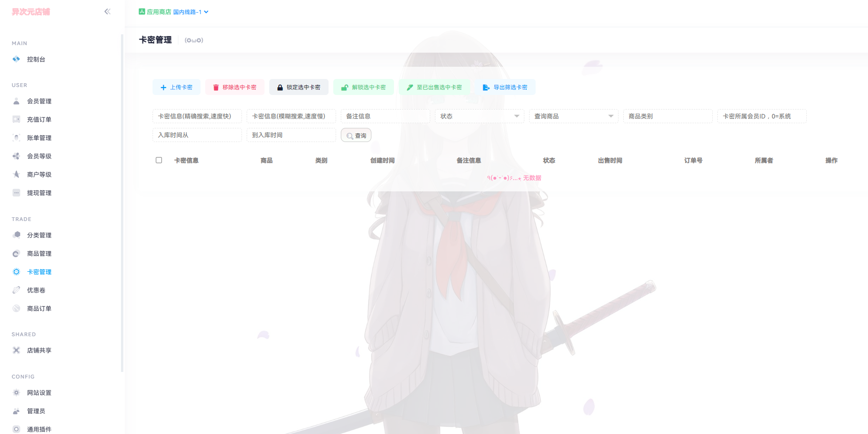Click the 店铺共享 cross icon
This screenshot has height=434, width=868.
tap(16, 350)
